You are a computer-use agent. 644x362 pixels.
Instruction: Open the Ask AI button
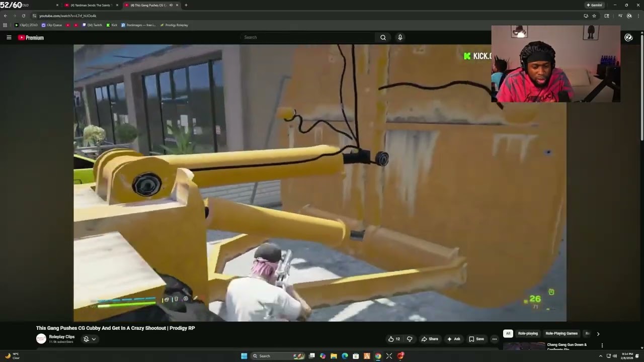453,339
